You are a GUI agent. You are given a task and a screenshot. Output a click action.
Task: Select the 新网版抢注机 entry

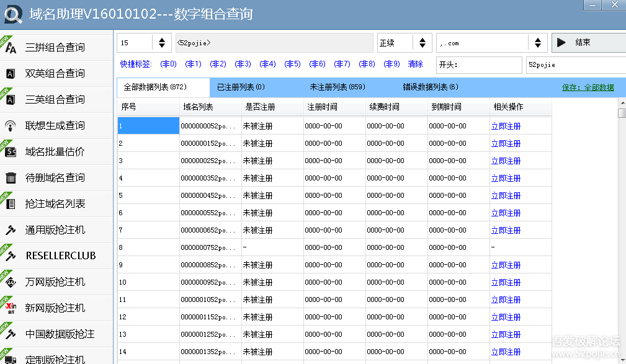click(x=56, y=308)
